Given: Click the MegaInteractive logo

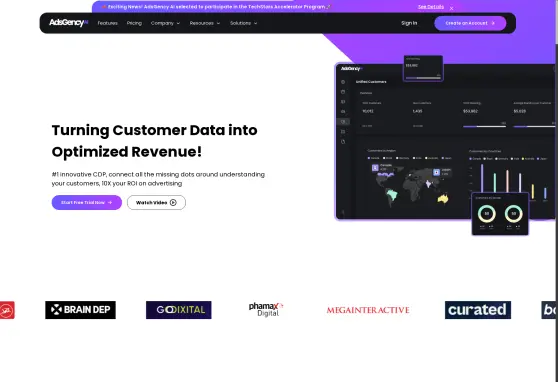Looking at the screenshot, I should [368, 310].
